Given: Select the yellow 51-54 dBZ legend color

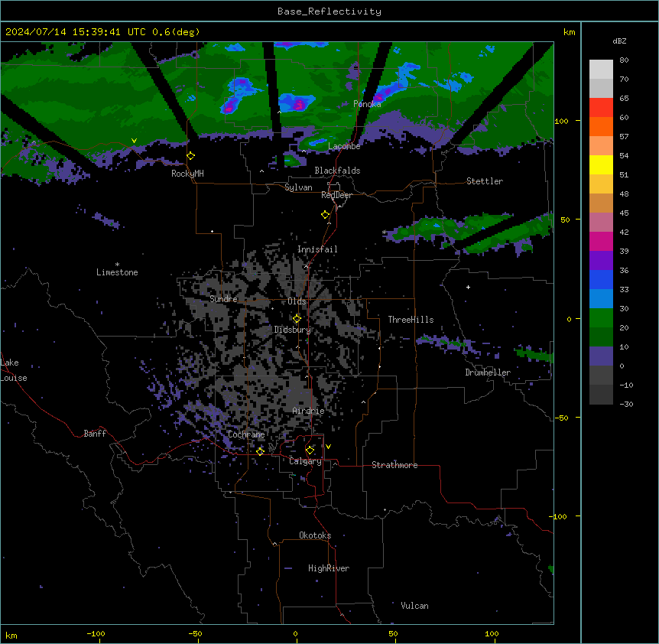Looking at the screenshot, I should [601, 164].
